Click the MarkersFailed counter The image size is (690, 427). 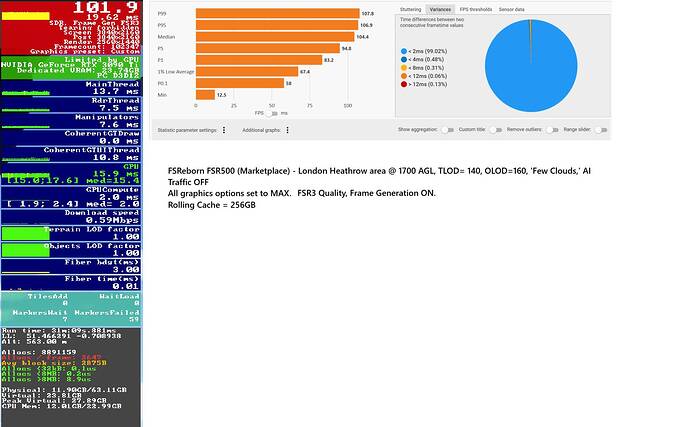coord(107,316)
